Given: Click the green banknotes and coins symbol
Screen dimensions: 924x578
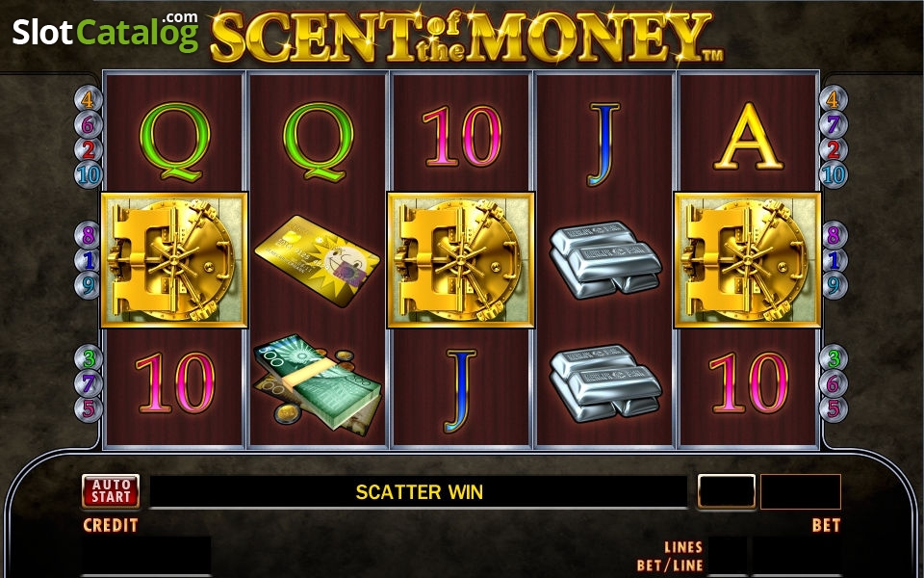Looking at the screenshot, I should click(317, 384).
